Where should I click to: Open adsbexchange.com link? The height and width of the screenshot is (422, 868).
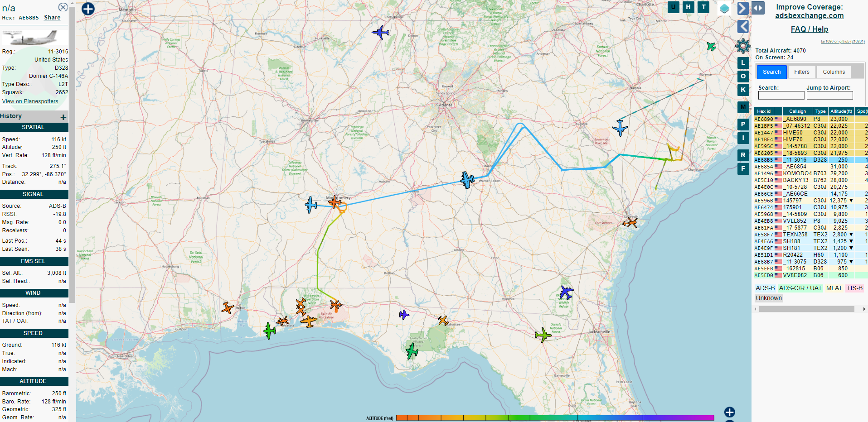click(810, 16)
